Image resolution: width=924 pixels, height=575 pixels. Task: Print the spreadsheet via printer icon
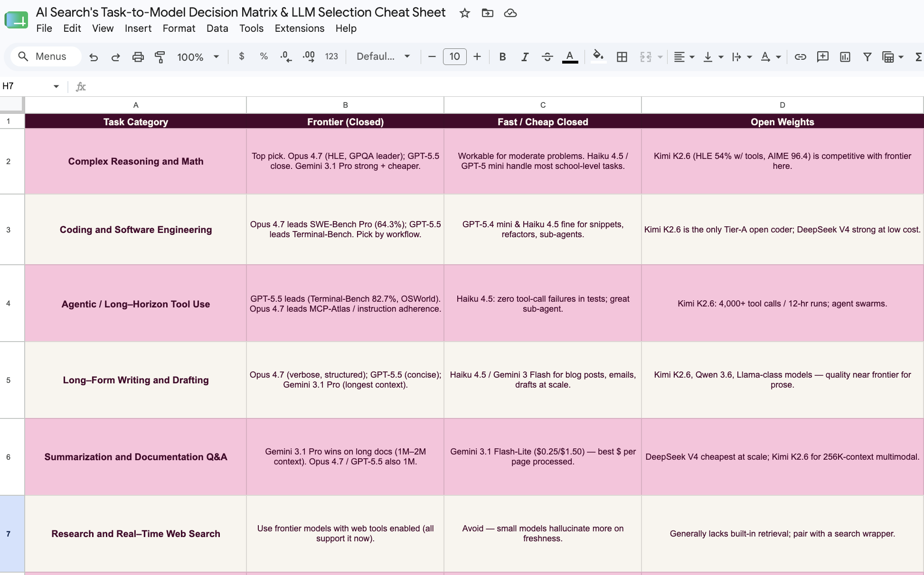click(x=138, y=57)
